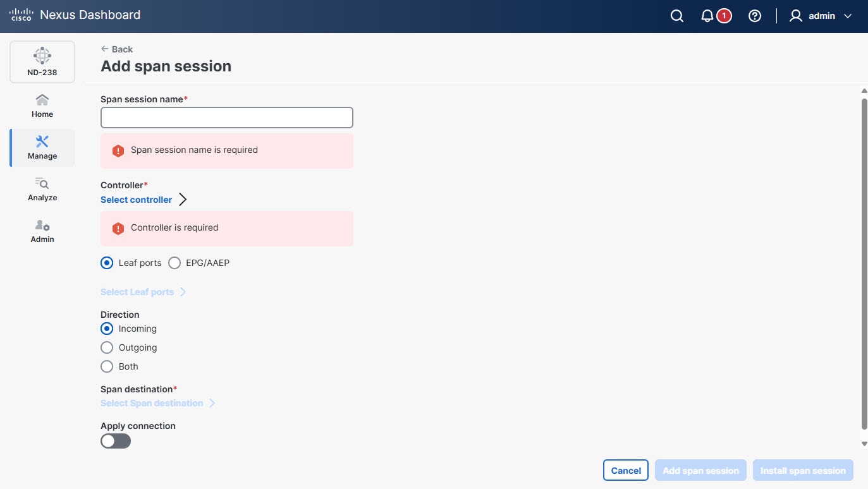The height and width of the screenshot is (489, 868).
Task: Click the notifications bell icon
Action: (x=707, y=16)
